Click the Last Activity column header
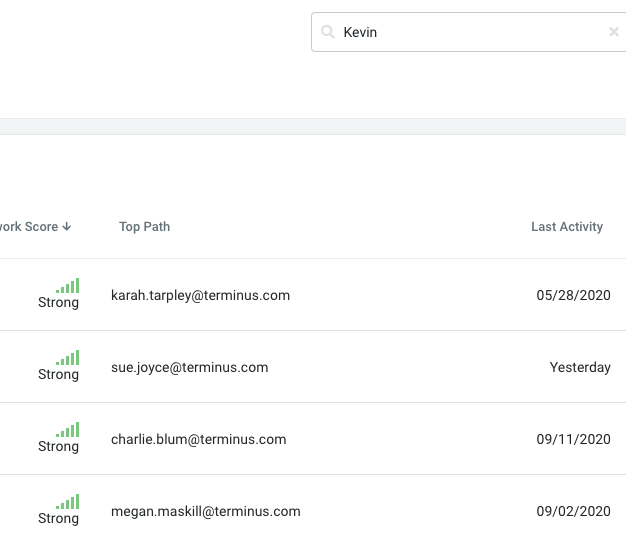 coord(567,227)
